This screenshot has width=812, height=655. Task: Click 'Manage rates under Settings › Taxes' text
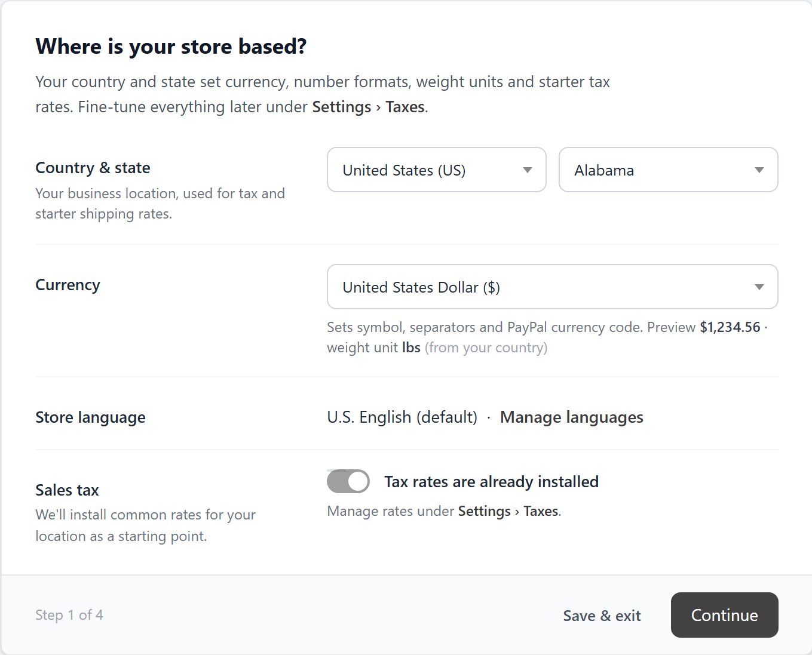pyautogui.click(x=444, y=512)
